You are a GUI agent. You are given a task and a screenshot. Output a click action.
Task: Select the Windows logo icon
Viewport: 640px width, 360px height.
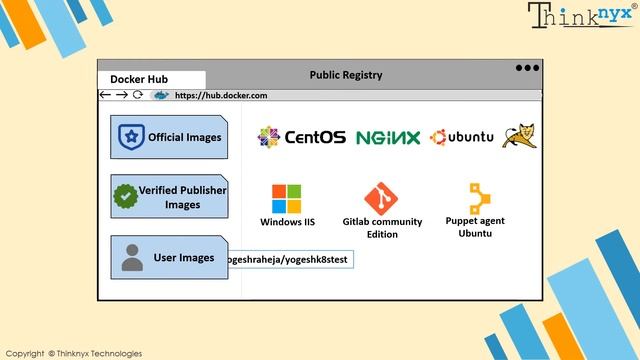point(287,199)
